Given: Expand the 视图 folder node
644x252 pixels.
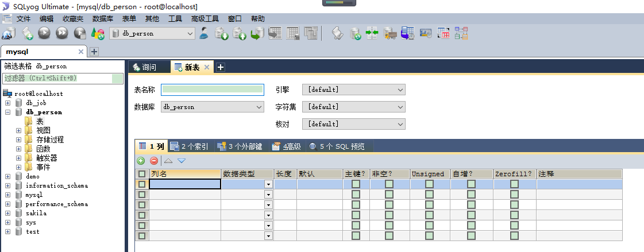Looking at the screenshot, I should pos(18,130).
